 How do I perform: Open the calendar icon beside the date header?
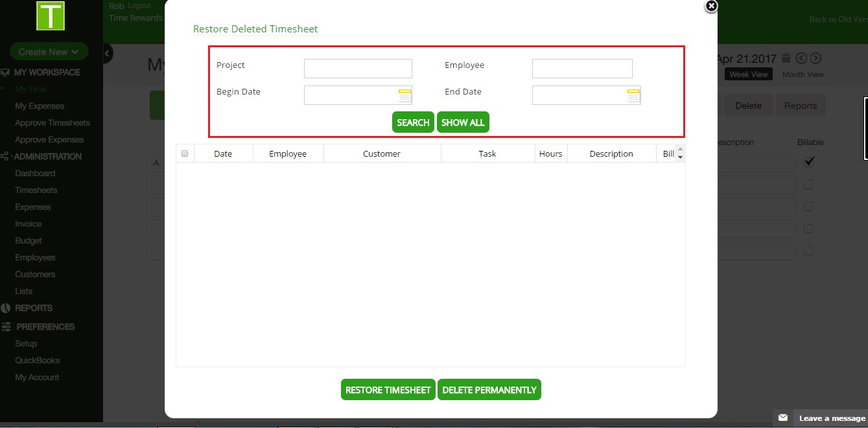pyautogui.click(x=786, y=58)
